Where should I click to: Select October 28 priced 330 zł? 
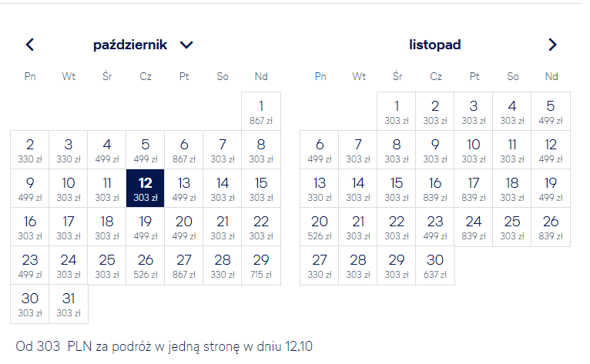(x=223, y=265)
